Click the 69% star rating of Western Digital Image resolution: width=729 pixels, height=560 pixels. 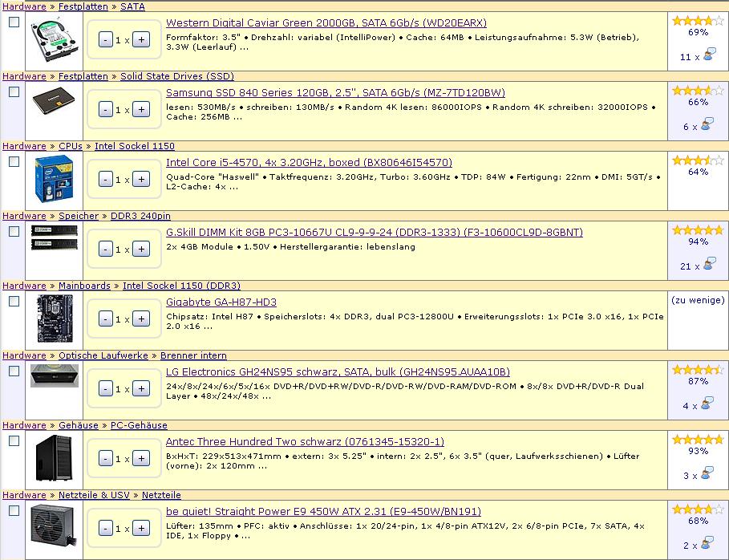pyautogui.click(x=698, y=21)
